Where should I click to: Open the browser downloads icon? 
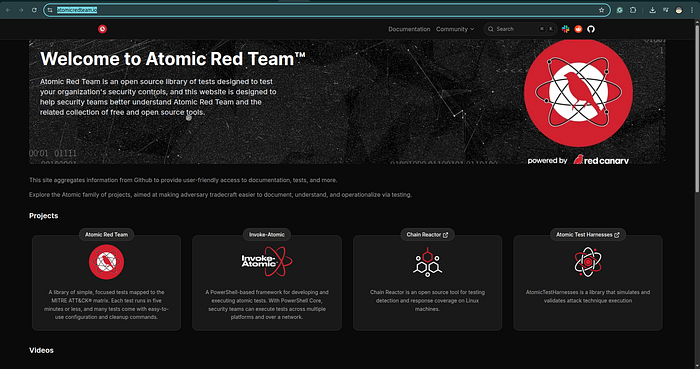point(652,10)
